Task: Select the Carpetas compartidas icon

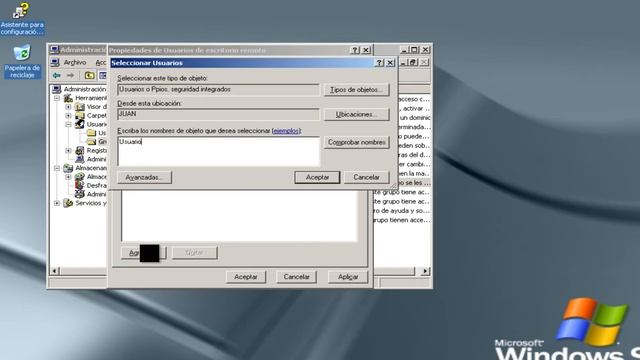Action: tap(80, 116)
